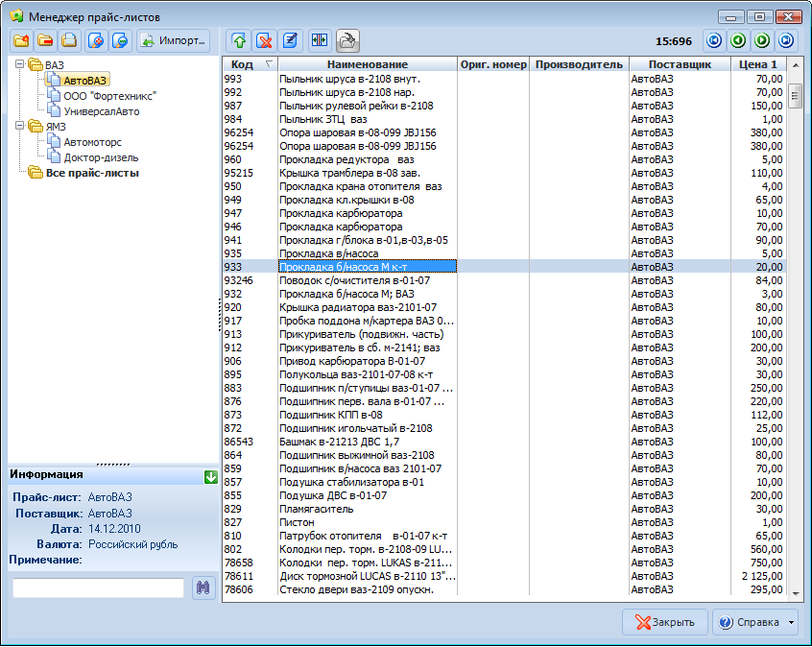Click the delete row icon with red X

pyautogui.click(x=264, y=40)
